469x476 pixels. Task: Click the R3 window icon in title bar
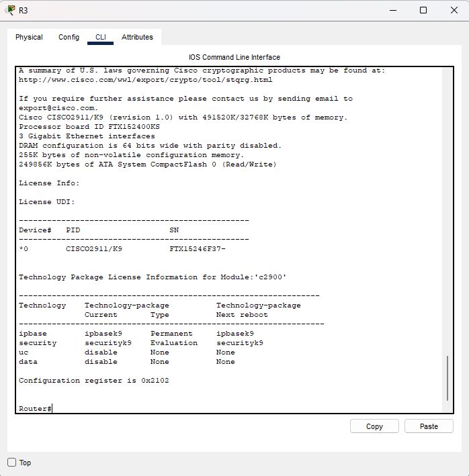click(x=10, y=10)
